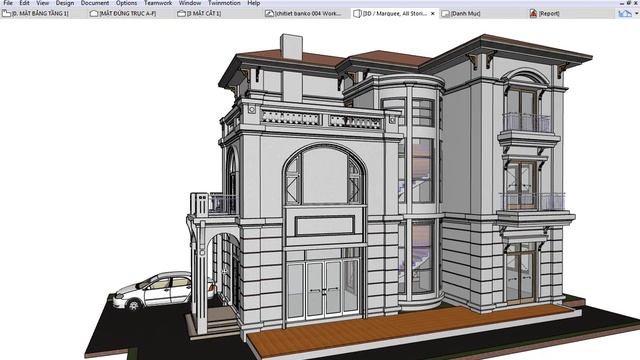Click the tab overview icon at right

624,13
